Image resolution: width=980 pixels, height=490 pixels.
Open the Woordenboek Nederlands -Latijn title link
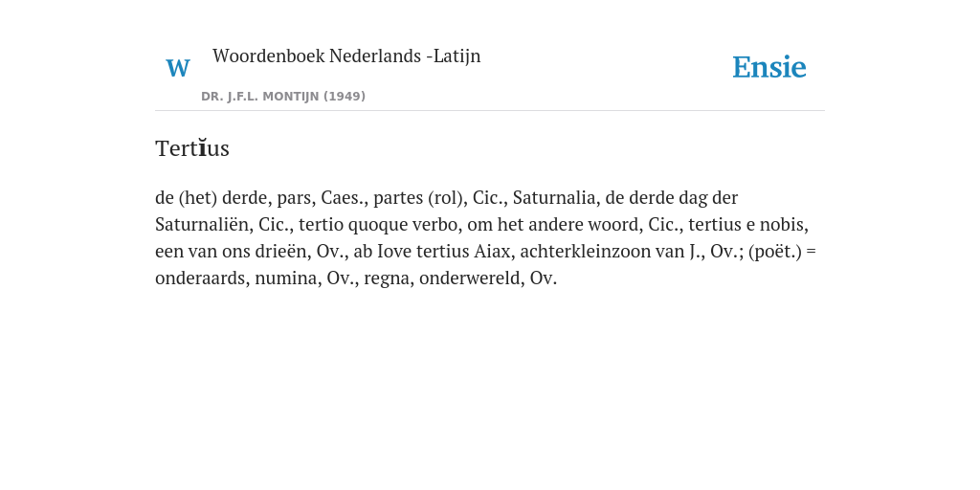[346, 56]
